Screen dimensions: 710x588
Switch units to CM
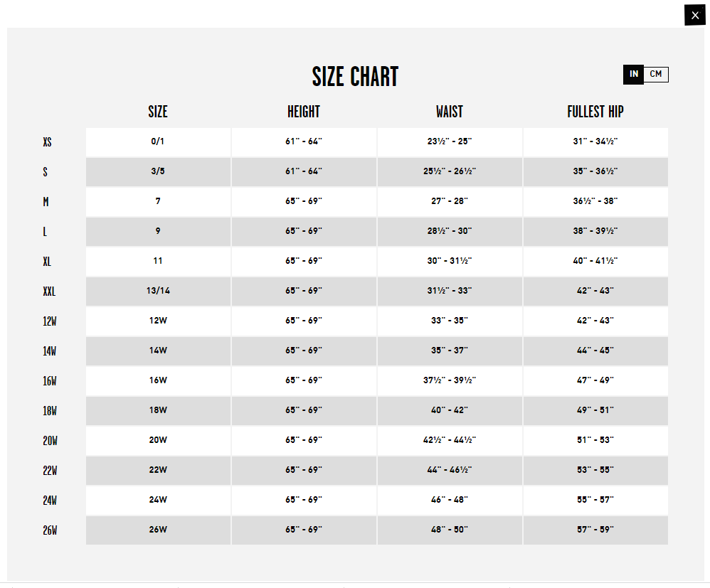point(656,74)
